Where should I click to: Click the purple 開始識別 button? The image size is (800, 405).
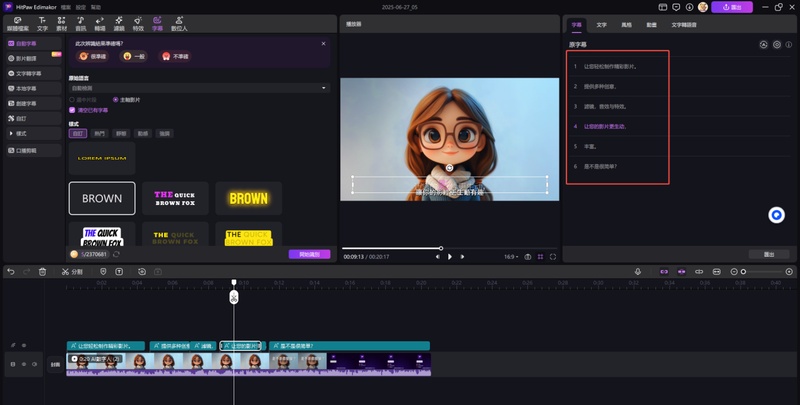click(x=309, y=254)
